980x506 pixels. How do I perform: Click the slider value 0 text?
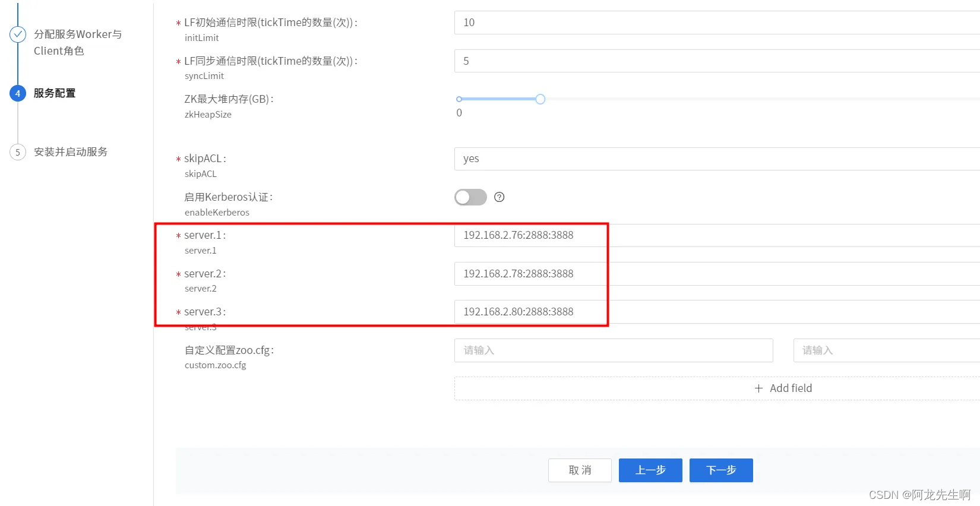pos(459,113)
